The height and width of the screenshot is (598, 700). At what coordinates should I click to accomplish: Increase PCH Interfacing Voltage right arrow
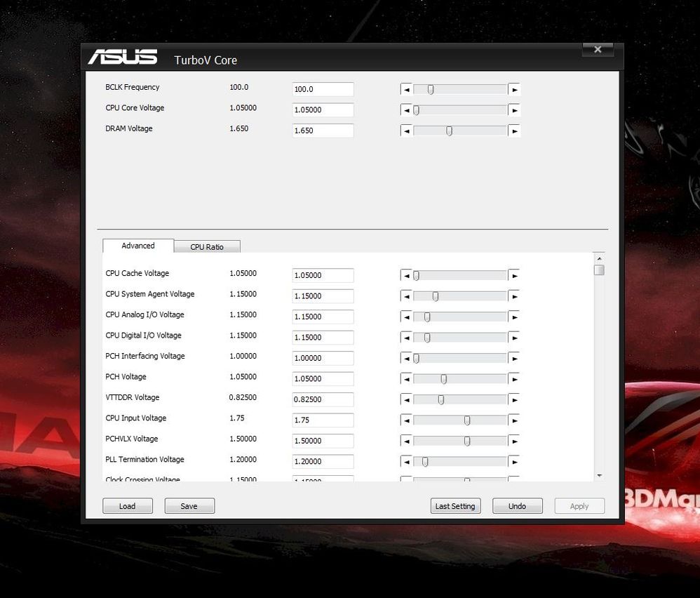tap(514, 358)
